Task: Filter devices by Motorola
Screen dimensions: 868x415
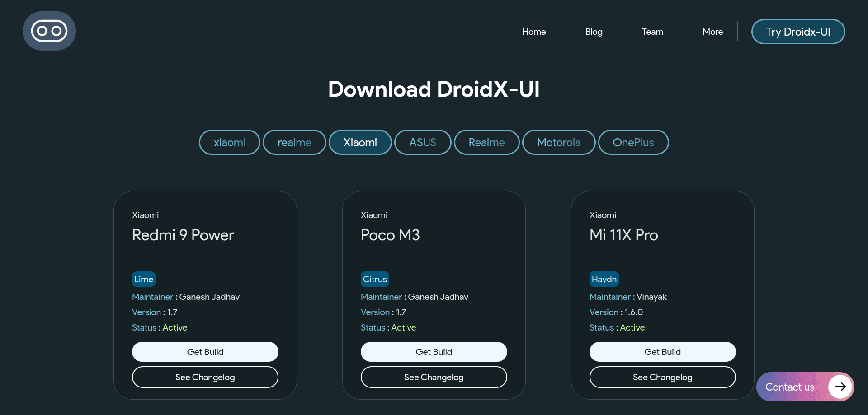Action: tap(558, 142)
